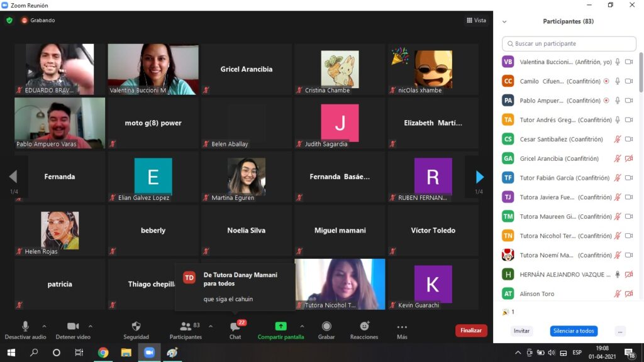Click the Más three-dots icon
This screenshot has width=644, height=362.
click(x=402, y=327)
